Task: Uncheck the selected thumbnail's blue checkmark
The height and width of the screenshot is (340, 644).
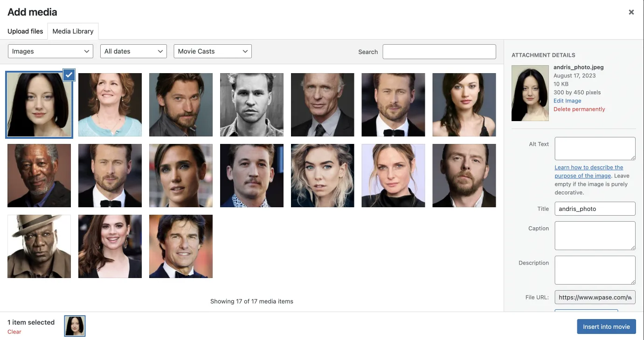Action: pyautogui.click(x=69, y=75)
